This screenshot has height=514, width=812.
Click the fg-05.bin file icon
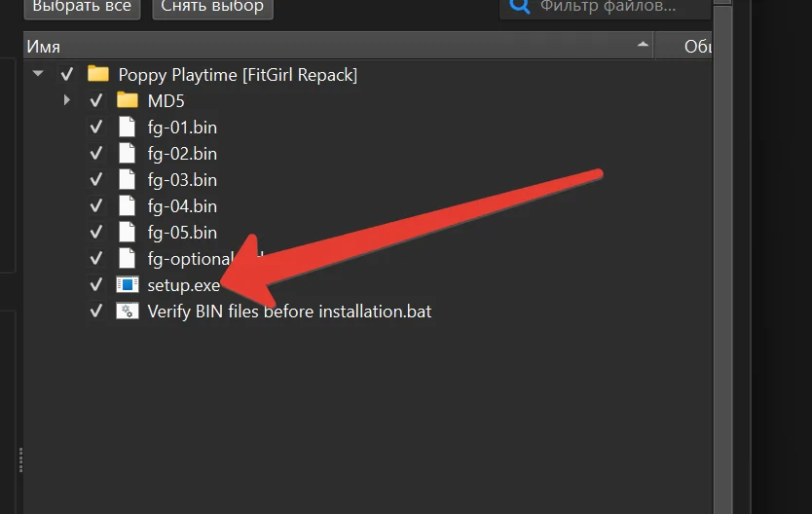[x=127, y=233]
